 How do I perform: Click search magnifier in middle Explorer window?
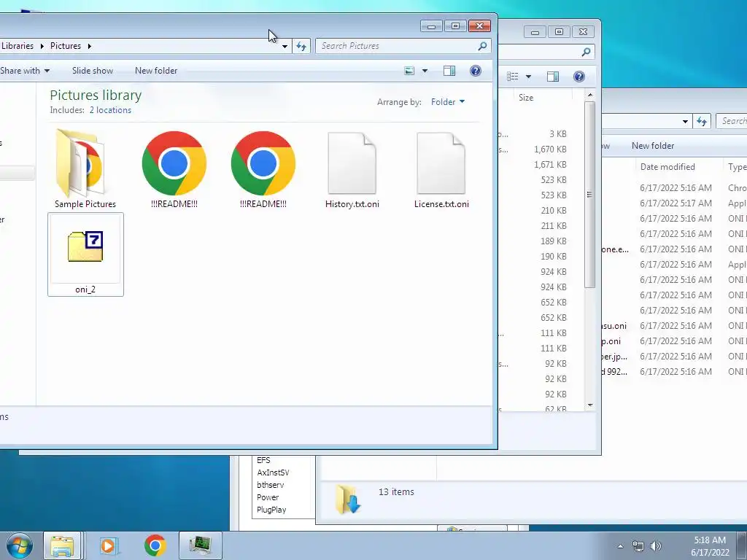pos(586,52)
